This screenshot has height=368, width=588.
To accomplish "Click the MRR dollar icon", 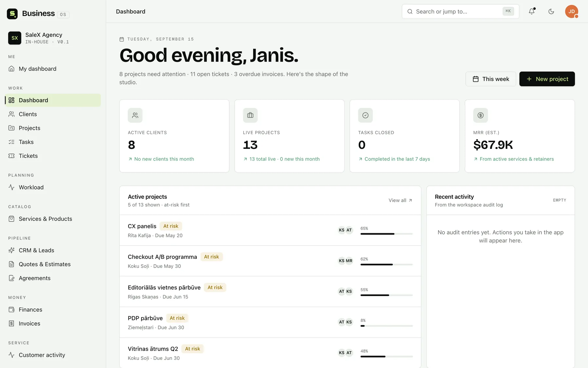I will 481,115.
